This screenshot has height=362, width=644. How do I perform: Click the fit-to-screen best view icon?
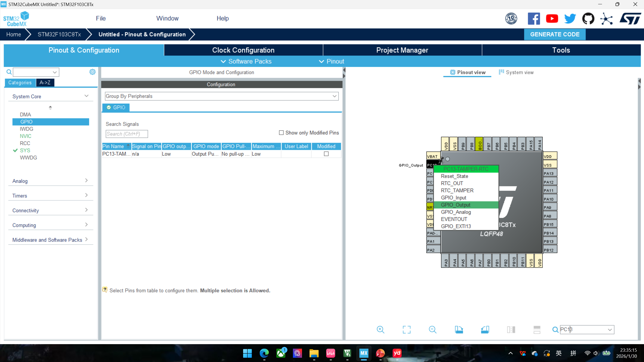tap(406, 330)
